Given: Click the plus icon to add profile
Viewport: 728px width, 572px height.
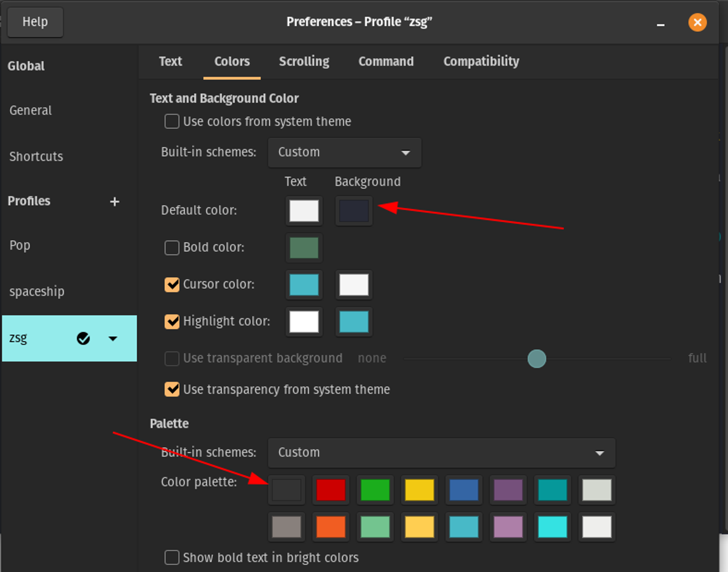Looking at the screenshot, I should pos(115,202).
